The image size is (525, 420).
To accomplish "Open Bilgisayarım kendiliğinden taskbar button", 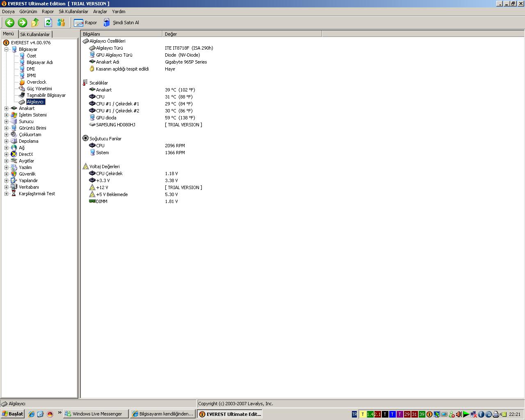I will coord(162,414).
